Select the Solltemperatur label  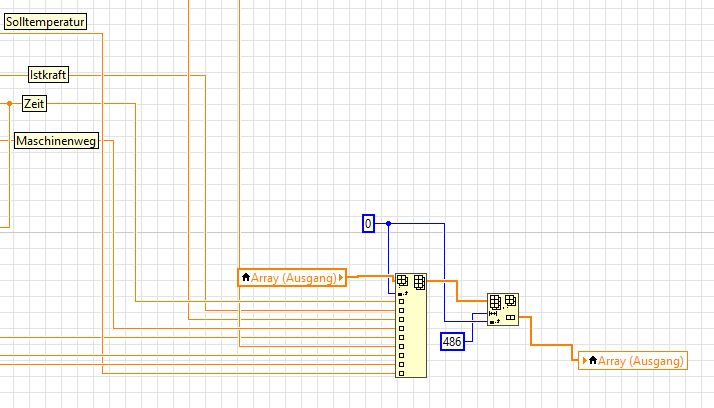pyautogui.click(x=45, y=22)
